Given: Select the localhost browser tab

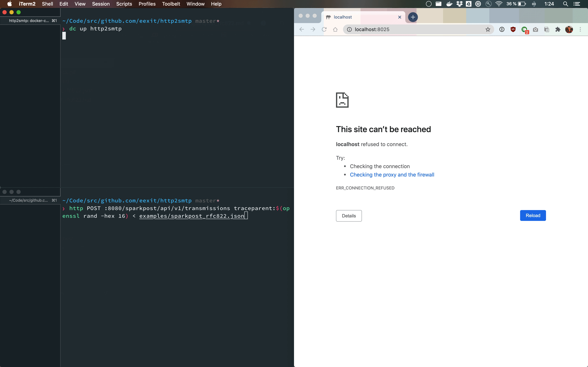Looking at the screenshot, I should tap(362, 17).
